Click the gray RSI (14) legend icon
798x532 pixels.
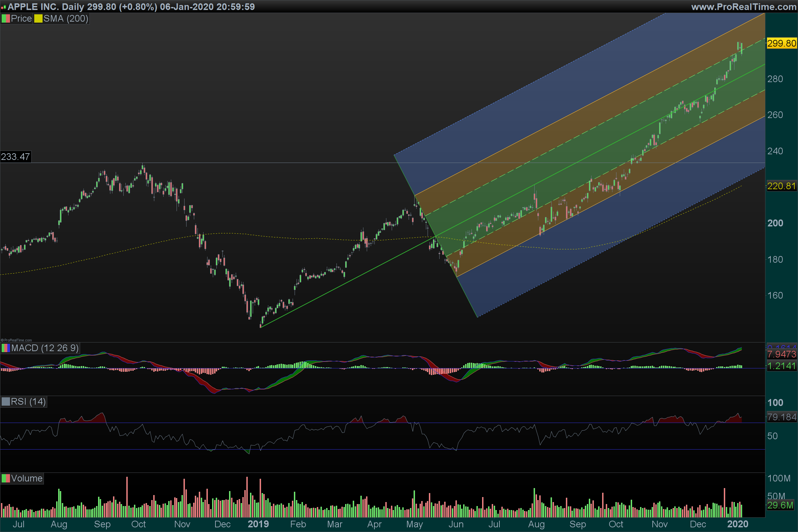click(x=6, y=402)
